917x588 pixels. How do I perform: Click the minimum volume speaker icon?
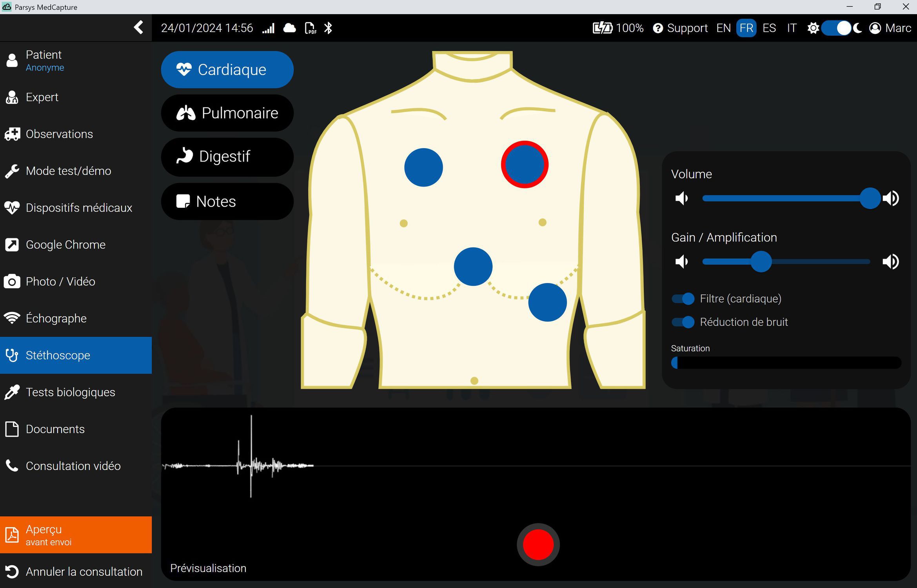point(682,198)
